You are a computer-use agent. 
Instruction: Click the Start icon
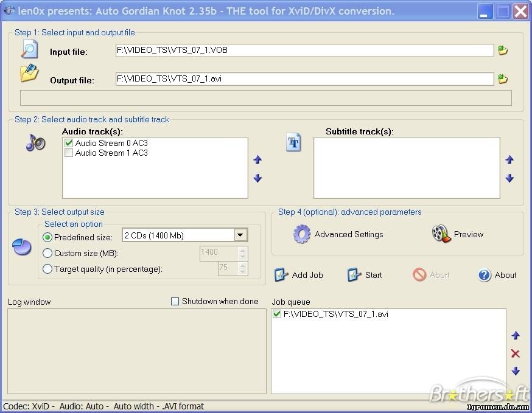coord(354,275)
